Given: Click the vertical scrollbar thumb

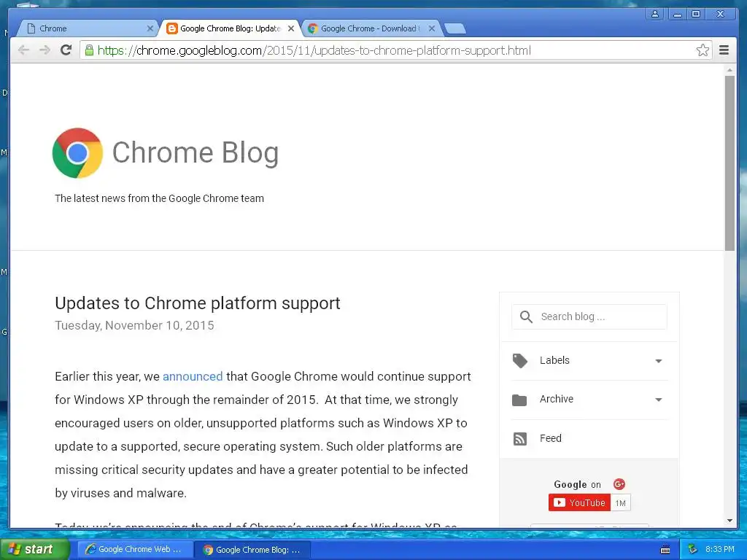Looking at the screenshot, I should tap(729, 163).
